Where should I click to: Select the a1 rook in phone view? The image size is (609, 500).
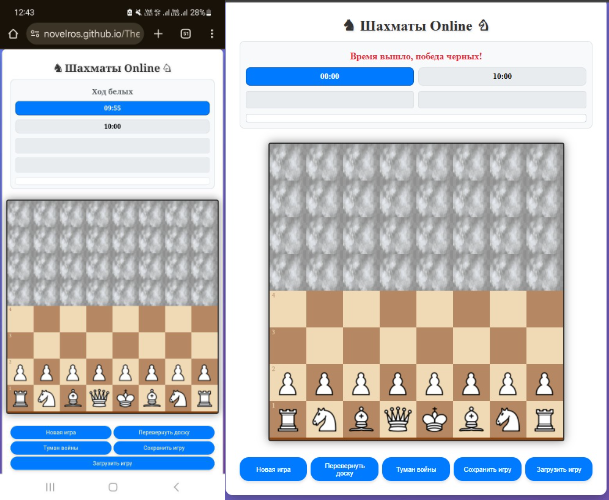pos(20,398)
